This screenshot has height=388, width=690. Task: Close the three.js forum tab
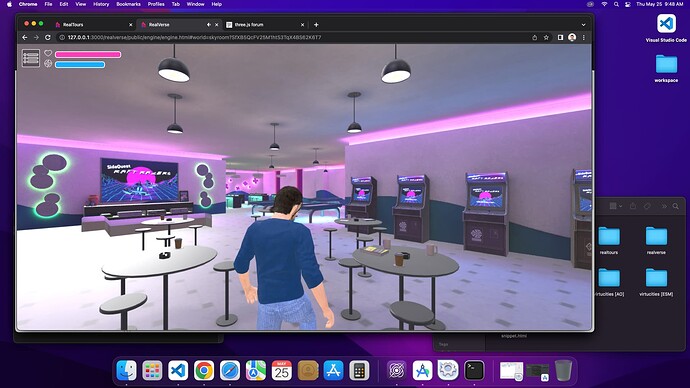[302, 25]
